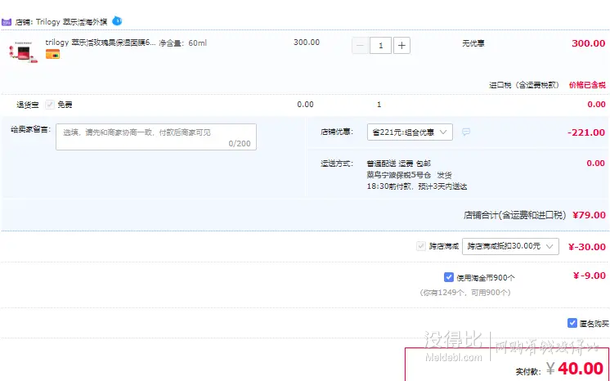
Task: Toggle the free return insurance checkbox
Action: pos(50,104)
